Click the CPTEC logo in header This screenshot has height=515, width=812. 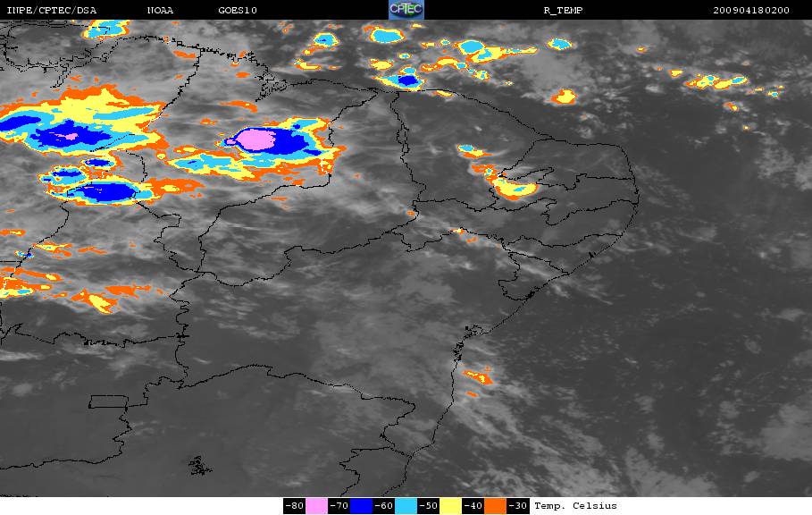(406, 10)
